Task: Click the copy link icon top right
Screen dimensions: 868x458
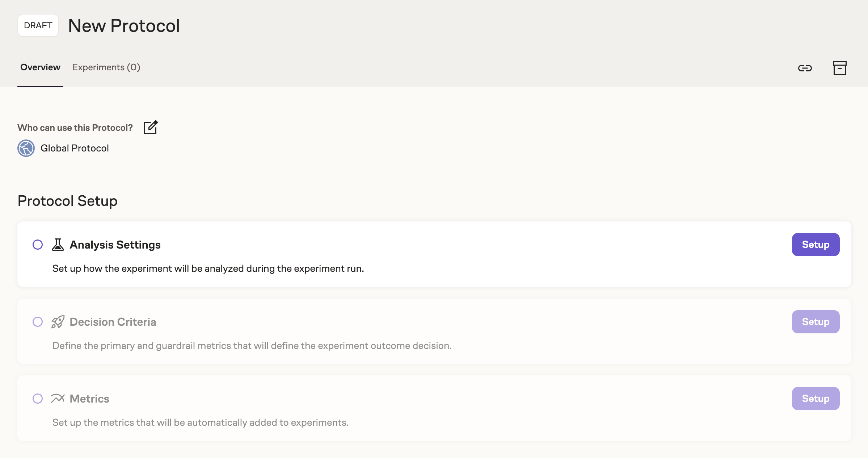Action: [x=805, y=67]
